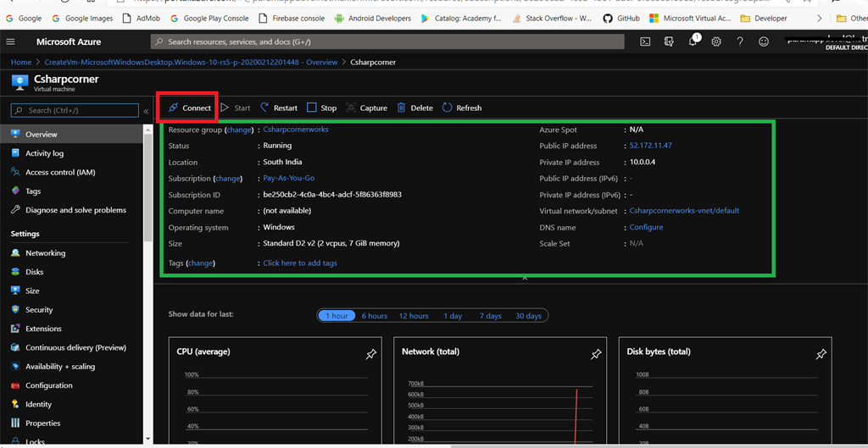Open the Help question mark icon

click(x=740, y=41)
